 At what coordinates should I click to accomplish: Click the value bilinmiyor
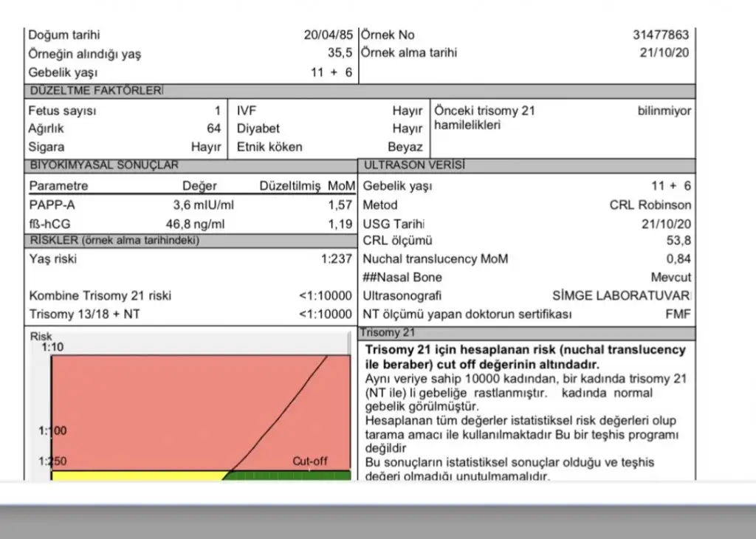664,111
